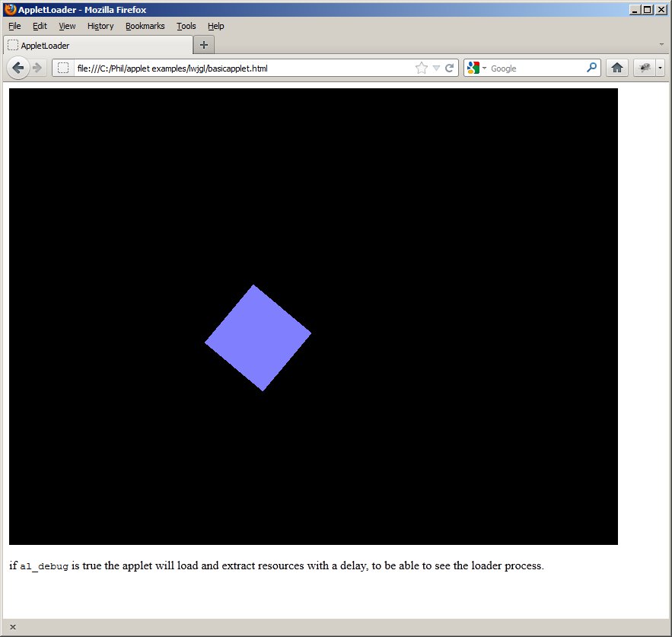Open the File menu
The width and height of the screenshot is (672, 637).
click(x=14, y=26)
